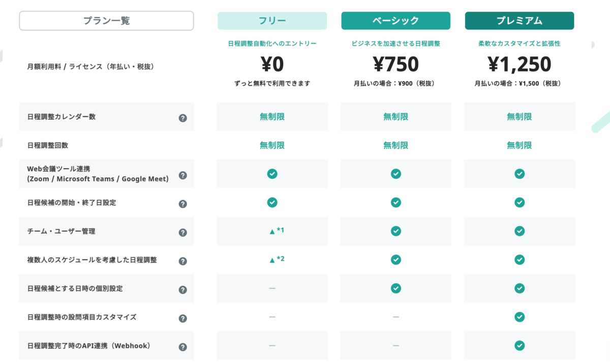Click the help icon beside 日程調整カレンダー数
Screen dimensions: 610x364
pyautogui.click(x=183, y=116)
